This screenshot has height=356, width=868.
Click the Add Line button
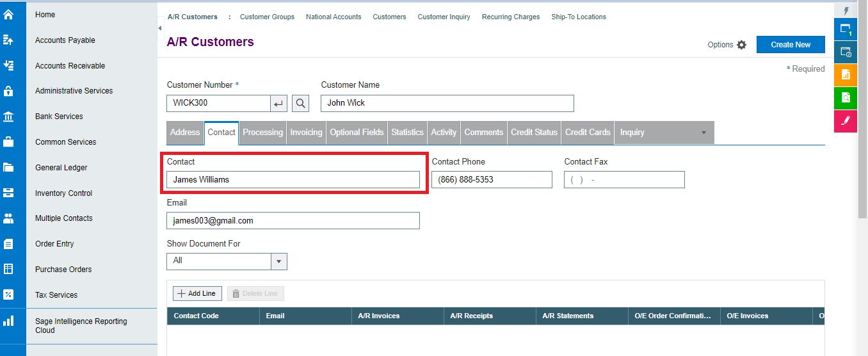tap(197, 293)
